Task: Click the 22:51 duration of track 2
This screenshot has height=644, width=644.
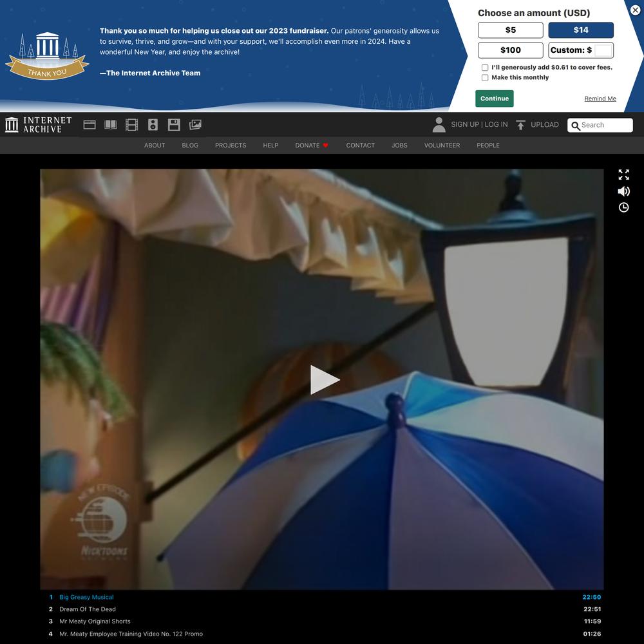Action: point(592,609)
